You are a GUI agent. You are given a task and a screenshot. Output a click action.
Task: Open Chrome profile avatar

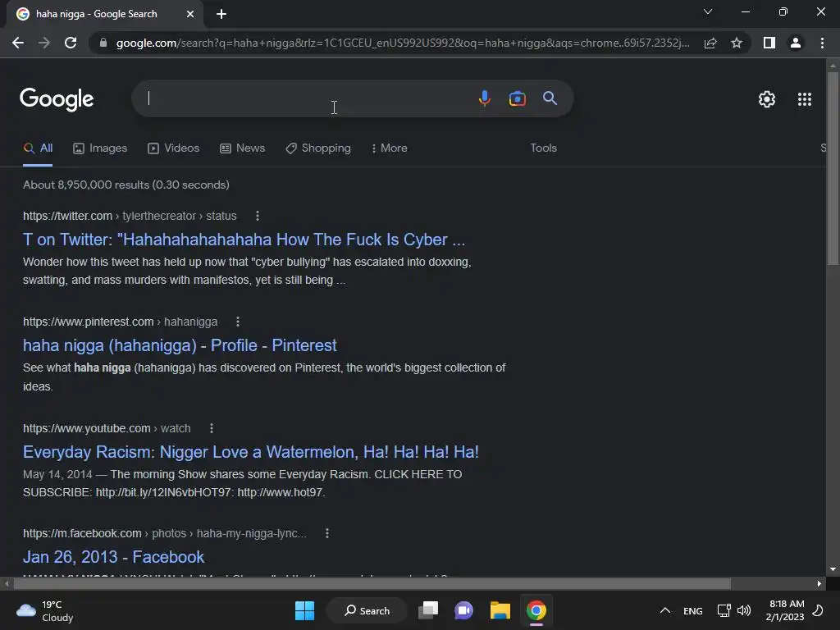tap(796, 43)
